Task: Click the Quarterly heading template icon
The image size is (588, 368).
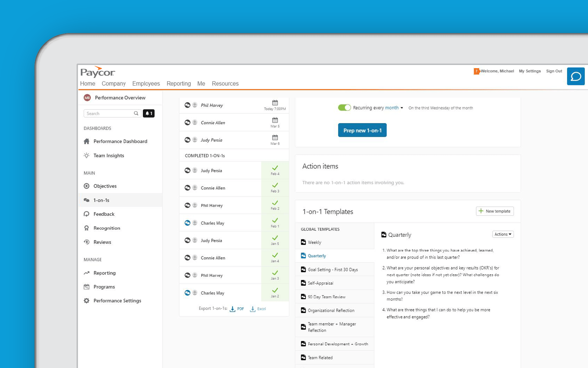Action: tap(384, 235)
